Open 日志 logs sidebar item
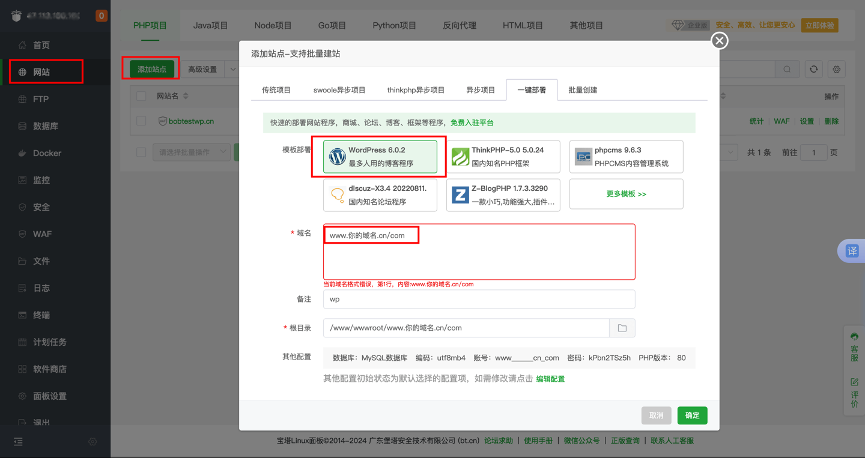Viewport: 866px width, 458px height. [41, 288]
